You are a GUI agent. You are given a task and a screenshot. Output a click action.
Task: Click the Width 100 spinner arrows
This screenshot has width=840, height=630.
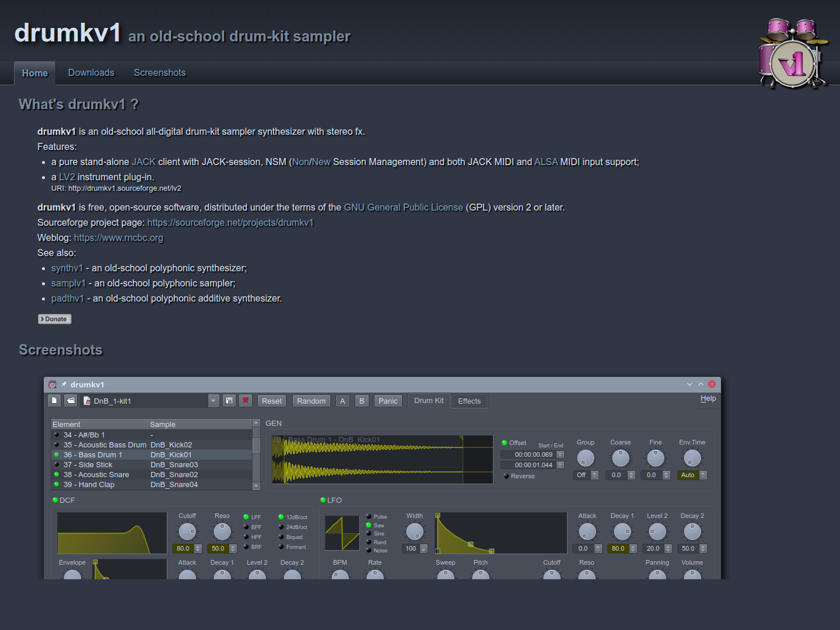click(x=423, y=548)
